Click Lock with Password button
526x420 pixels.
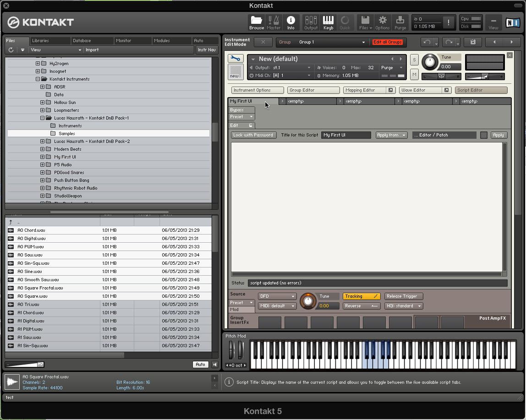[253, 135]
